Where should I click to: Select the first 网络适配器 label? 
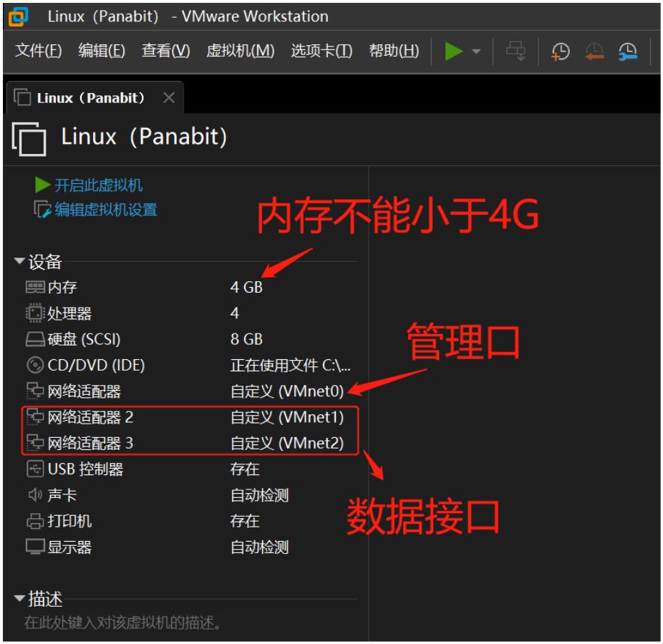tap(84, 391)
